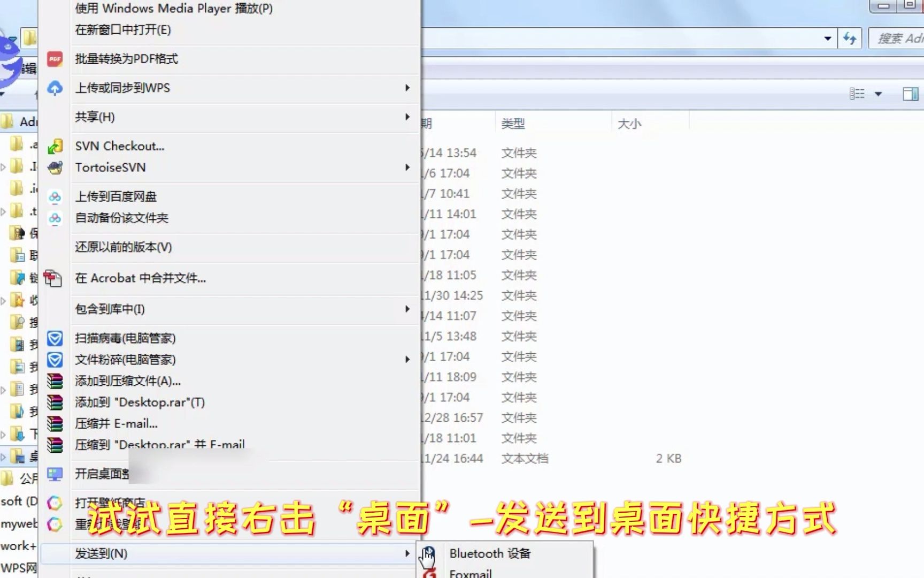Click the 在Acrobat中合并文件 icon
924x578 pixels.
coord(54,278)
